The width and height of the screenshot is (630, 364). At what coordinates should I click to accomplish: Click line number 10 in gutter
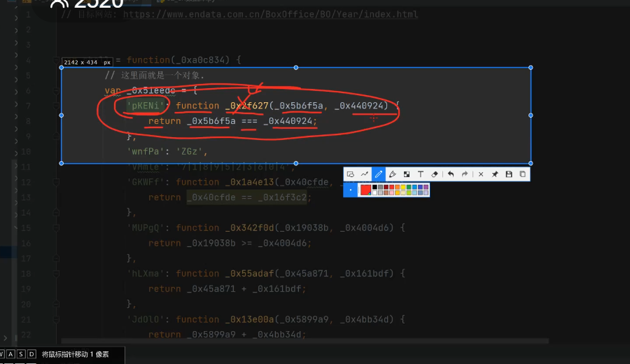[26, 151]
